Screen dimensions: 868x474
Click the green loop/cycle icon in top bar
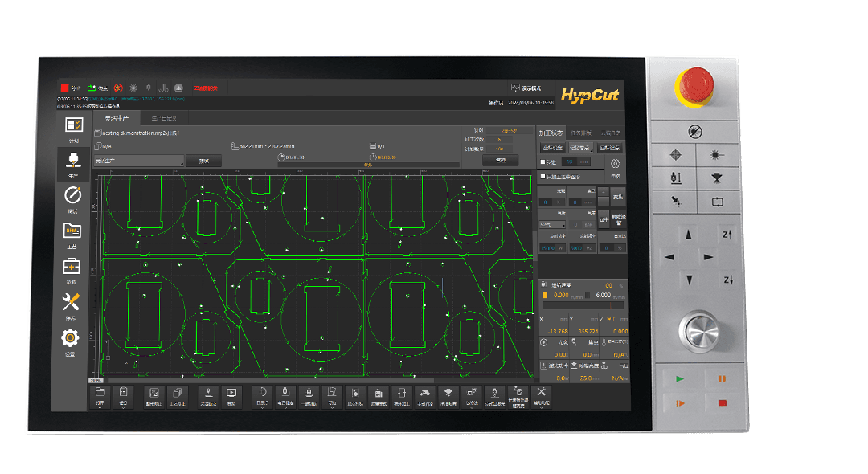tap(92, 88)
